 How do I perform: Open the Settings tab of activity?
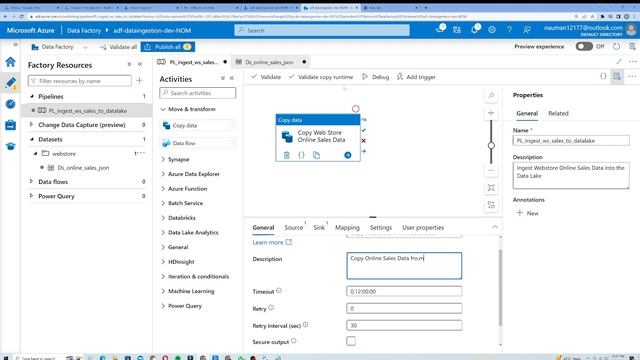tap(381, 227)
